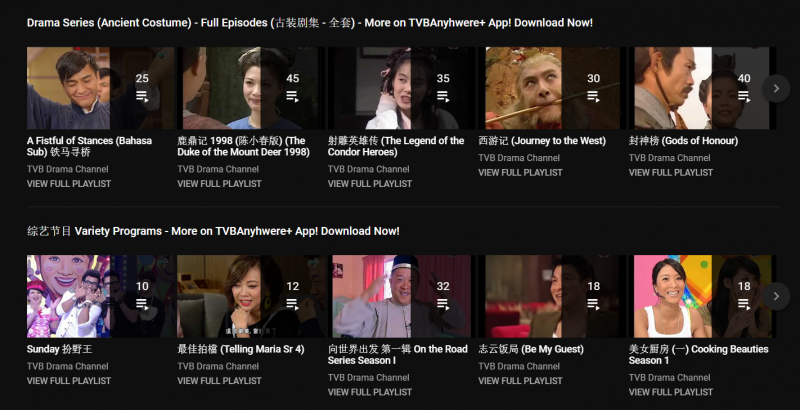Open TVB Drama Channel under Gods of Honour
800x410 pixels.
(x=669, y=158)
